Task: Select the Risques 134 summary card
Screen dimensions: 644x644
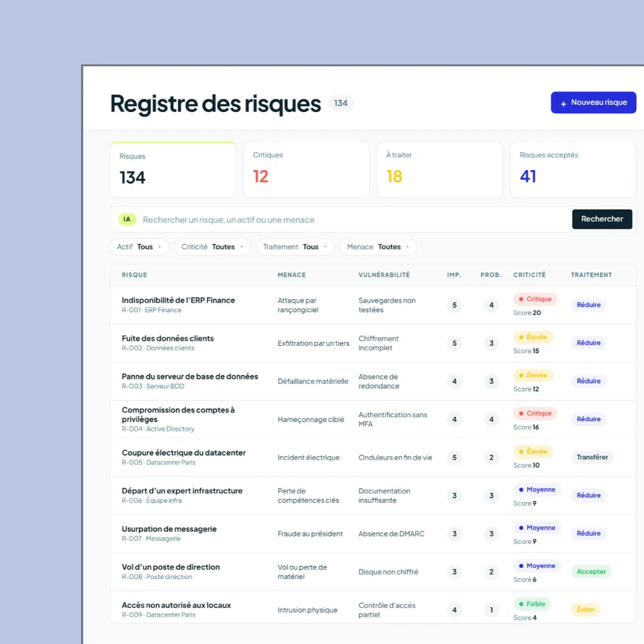Action: (x=173, y=169)
